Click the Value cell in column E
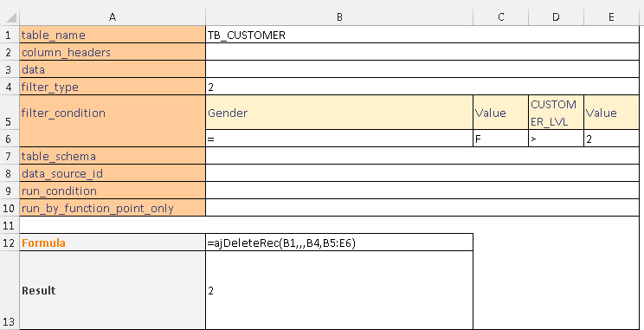 611,113
